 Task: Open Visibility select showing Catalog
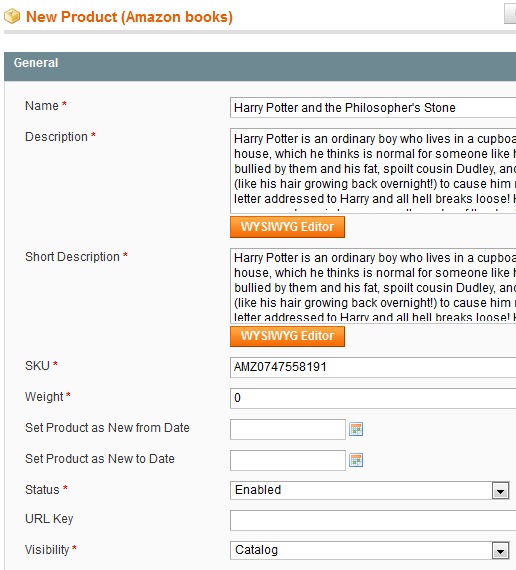[369, 550]
